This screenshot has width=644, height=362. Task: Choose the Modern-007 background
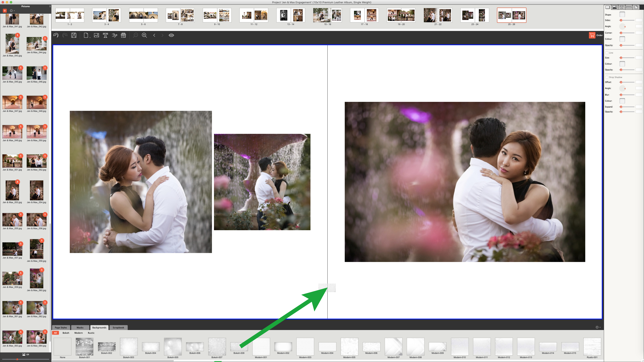pyautogui.click(x=393, y=347)
